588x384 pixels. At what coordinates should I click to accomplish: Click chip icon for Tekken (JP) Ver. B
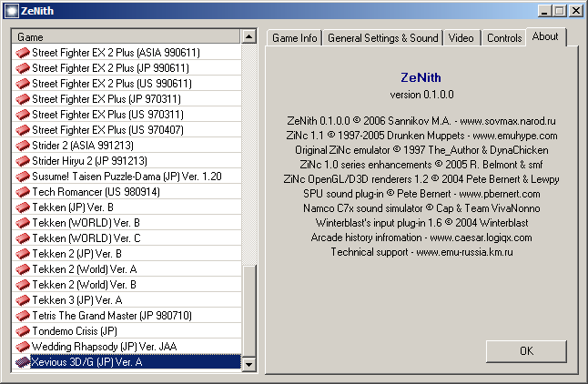23,207
